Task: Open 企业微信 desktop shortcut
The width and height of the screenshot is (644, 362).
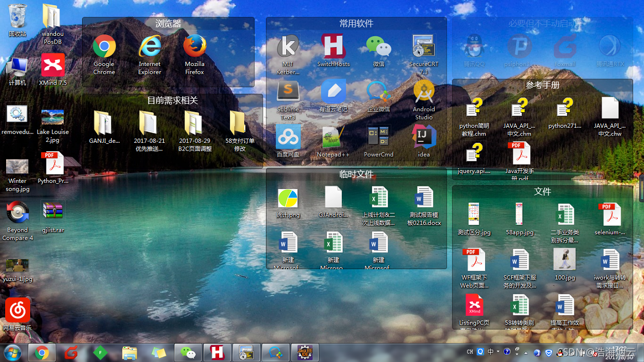Action: (379, 91)
